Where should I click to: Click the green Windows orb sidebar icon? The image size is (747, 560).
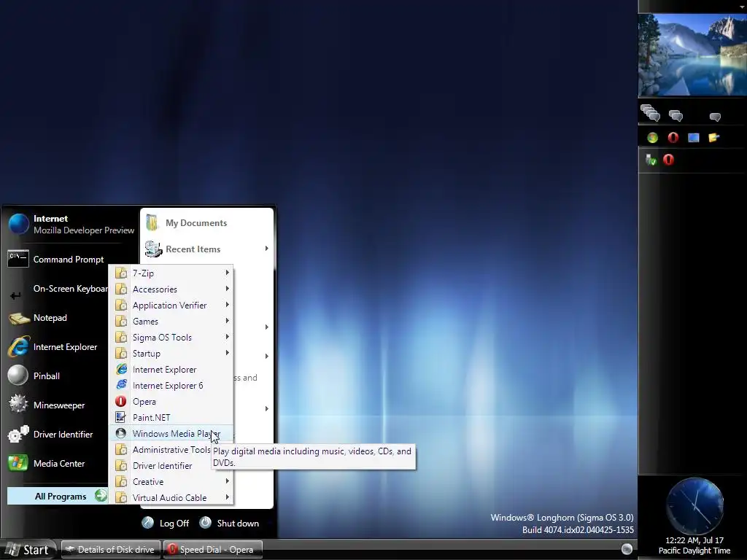653,138
